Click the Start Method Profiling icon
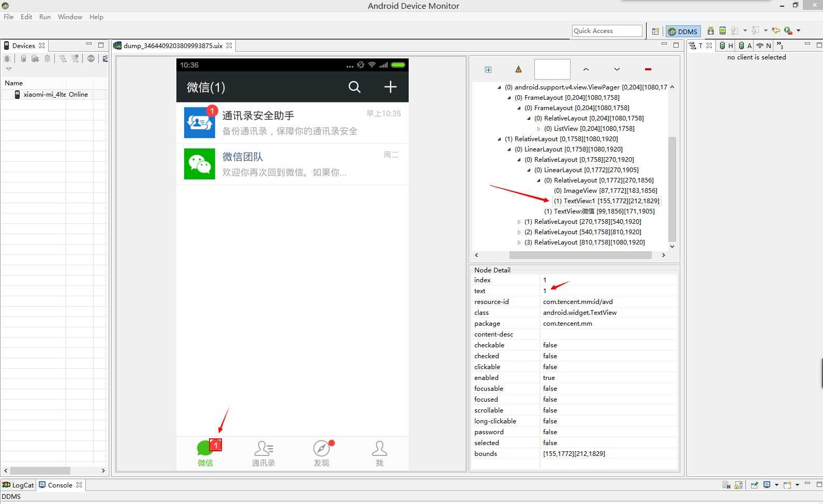 pos(76,58)
